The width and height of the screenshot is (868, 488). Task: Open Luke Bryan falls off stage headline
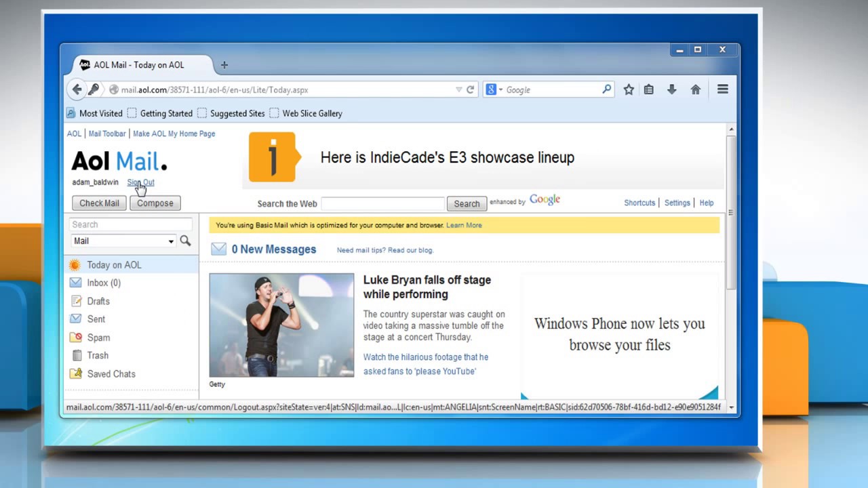(x=427, y=287)
